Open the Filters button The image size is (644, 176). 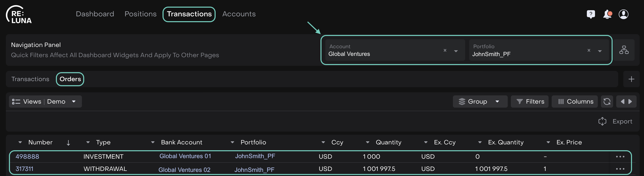[530, 102]
